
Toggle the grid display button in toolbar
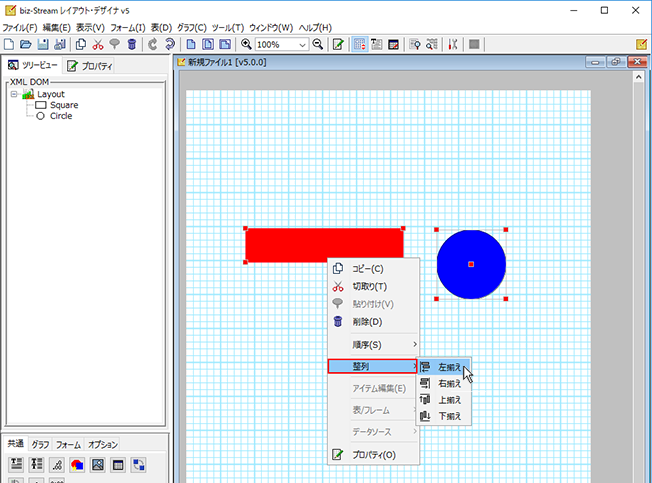click(359, 45)
